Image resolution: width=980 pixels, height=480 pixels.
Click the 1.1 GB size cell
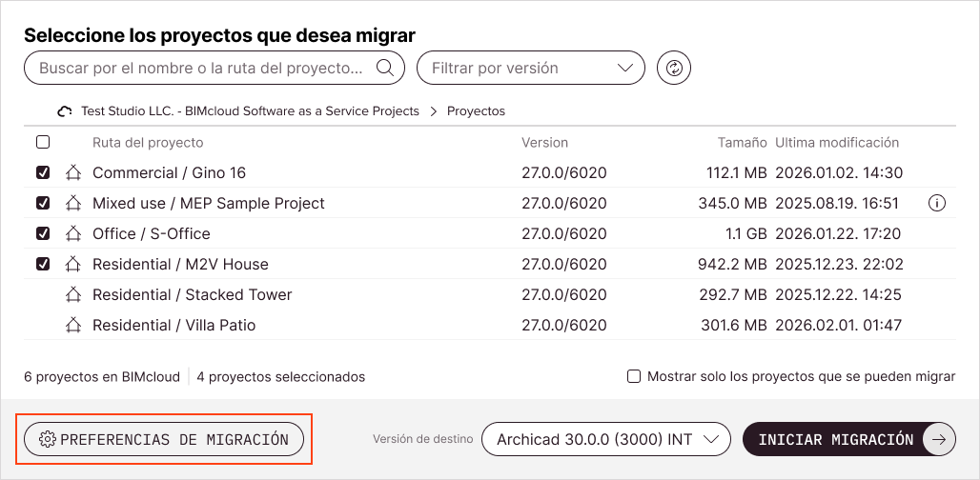(x=745, y=234)
